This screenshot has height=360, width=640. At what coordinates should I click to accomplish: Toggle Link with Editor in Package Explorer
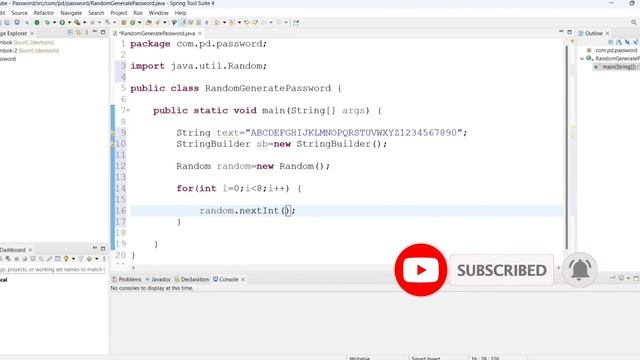78,32
